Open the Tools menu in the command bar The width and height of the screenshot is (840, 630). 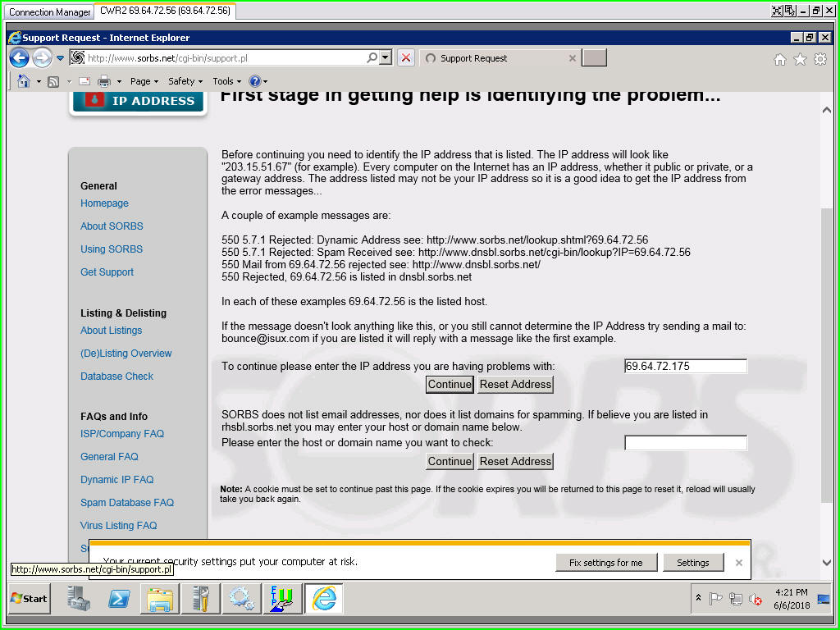[x=226, y=81]
